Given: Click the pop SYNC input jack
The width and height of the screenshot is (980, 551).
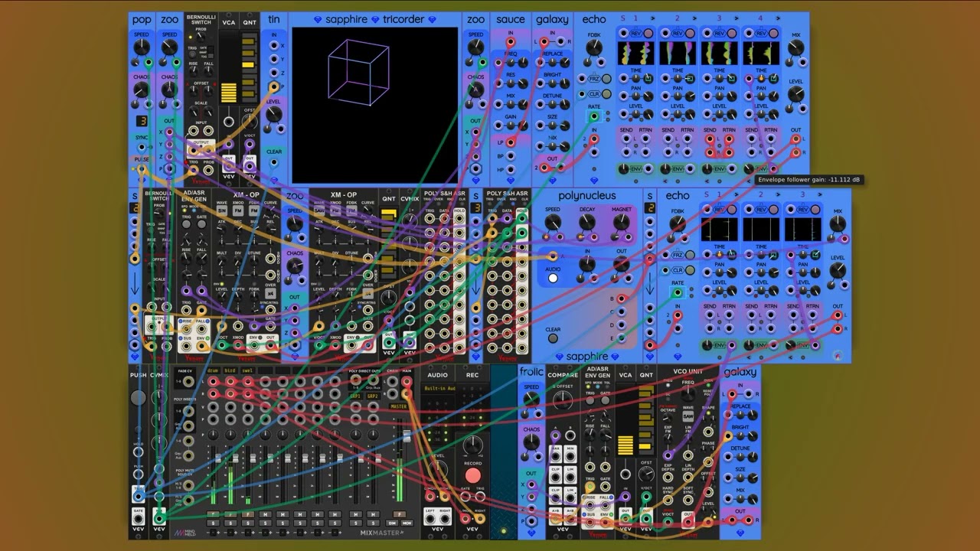Looking at the screenshot, I should coord(142,148).
